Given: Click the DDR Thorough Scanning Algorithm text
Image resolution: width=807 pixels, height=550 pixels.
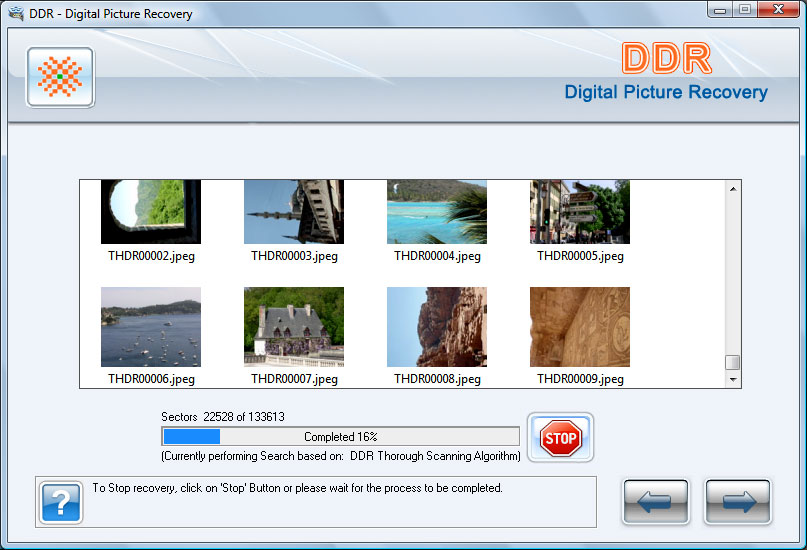Looking at the screenshot, I should point(435,456).
